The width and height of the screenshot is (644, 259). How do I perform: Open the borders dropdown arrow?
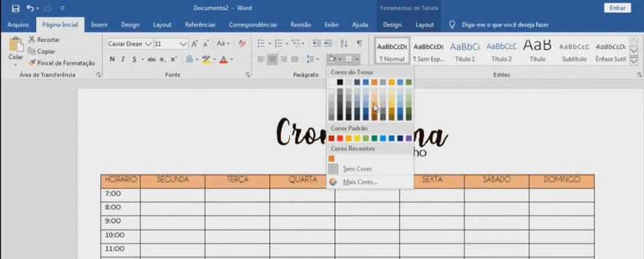(357, 59)
